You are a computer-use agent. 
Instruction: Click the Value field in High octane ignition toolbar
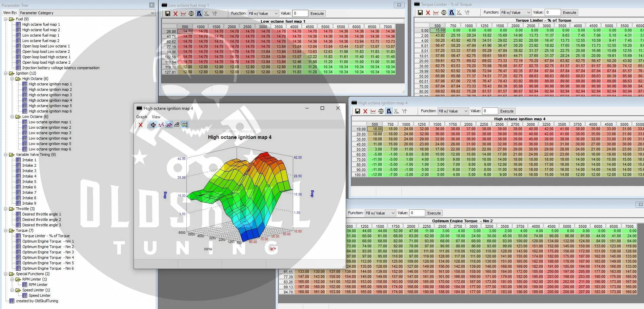[490, 111]
